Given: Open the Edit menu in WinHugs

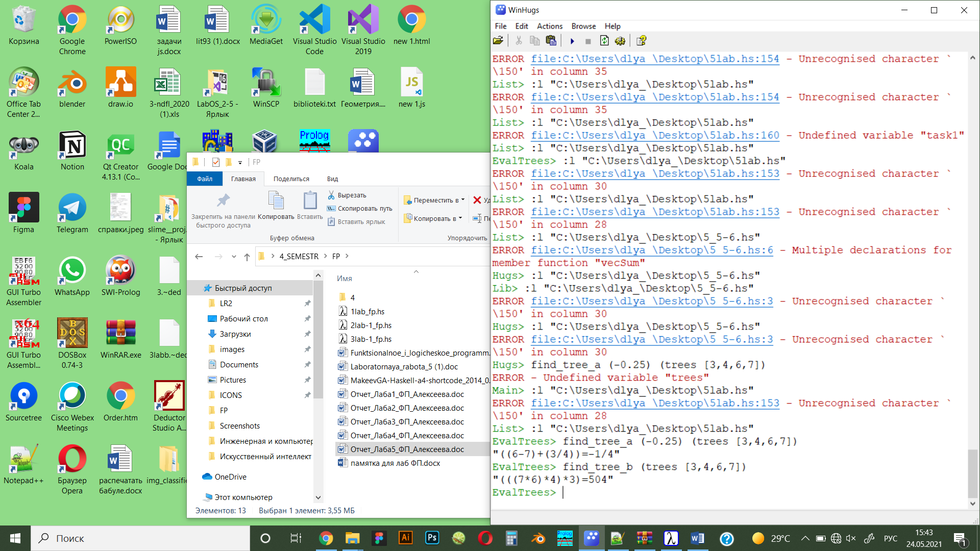Looking at the screenshot, I should tap(522, 26).
